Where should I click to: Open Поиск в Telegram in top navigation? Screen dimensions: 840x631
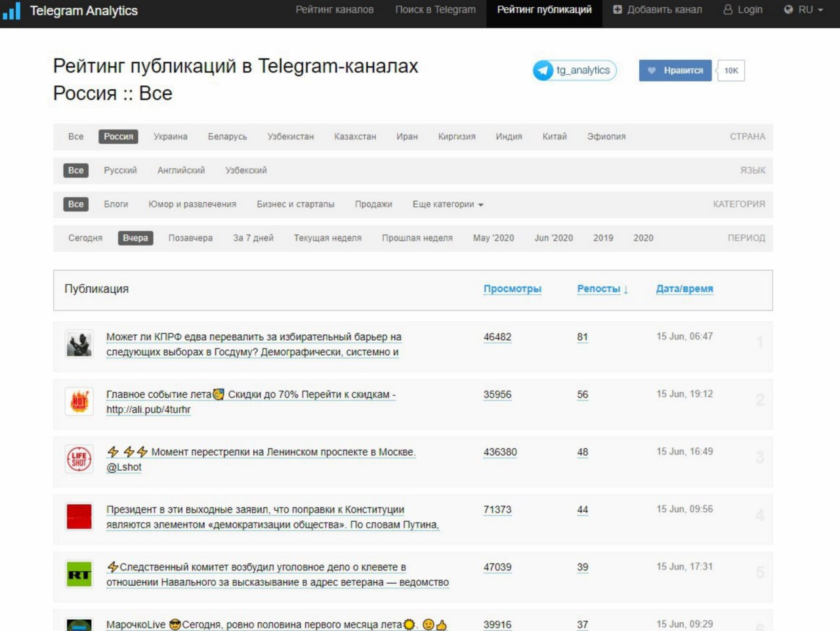point(436,10)
